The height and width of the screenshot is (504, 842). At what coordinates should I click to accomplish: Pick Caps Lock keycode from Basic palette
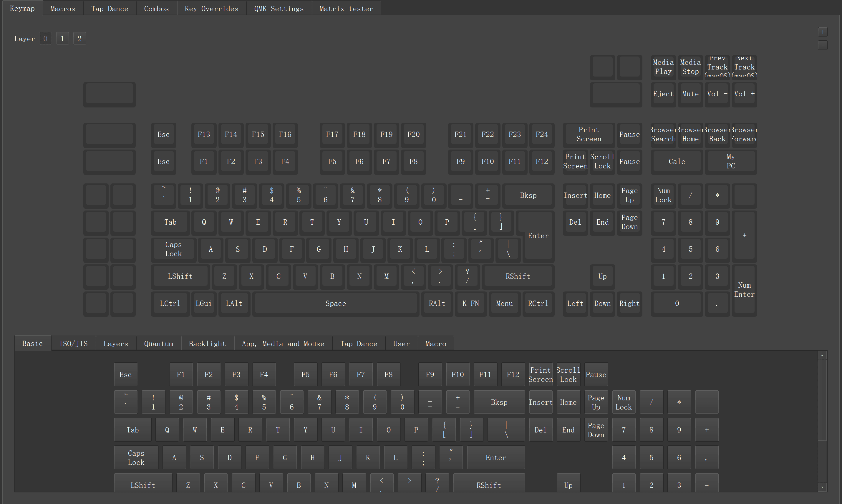[x=136, y=457]
